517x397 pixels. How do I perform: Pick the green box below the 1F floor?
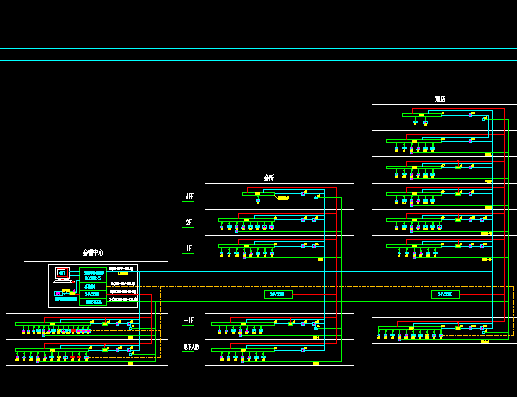(278, 294)
